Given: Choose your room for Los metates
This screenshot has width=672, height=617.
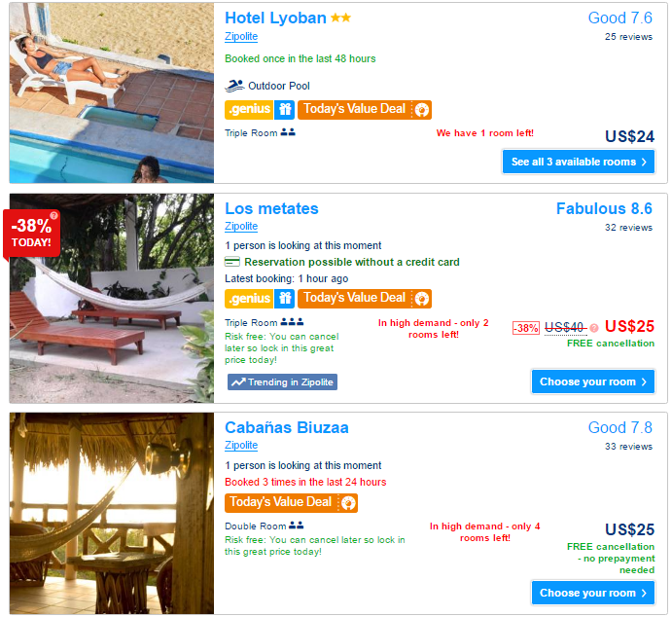Looking at the screenshot, I should coord(593,381).
